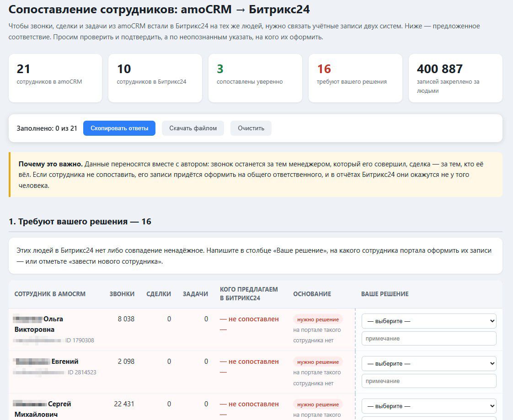
Task: Click the ВАШЕ РЕШЕНИЕ column header
Action: pyautogui.click(x=385, y=294)
